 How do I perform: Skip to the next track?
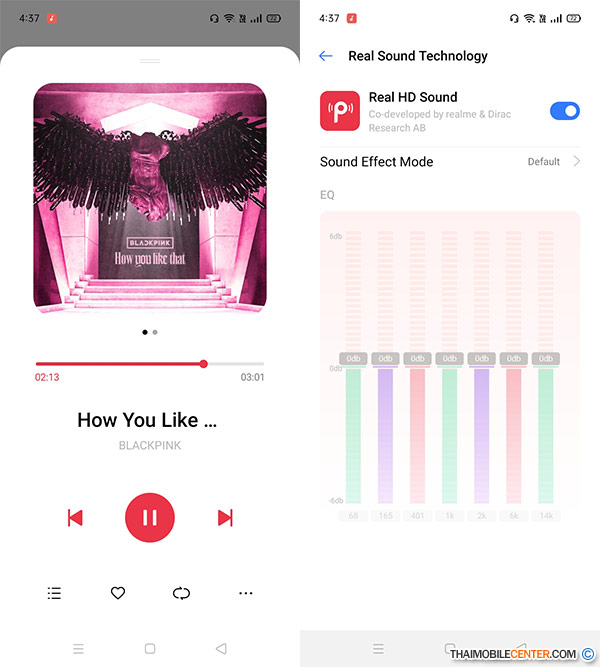point(225,518)
